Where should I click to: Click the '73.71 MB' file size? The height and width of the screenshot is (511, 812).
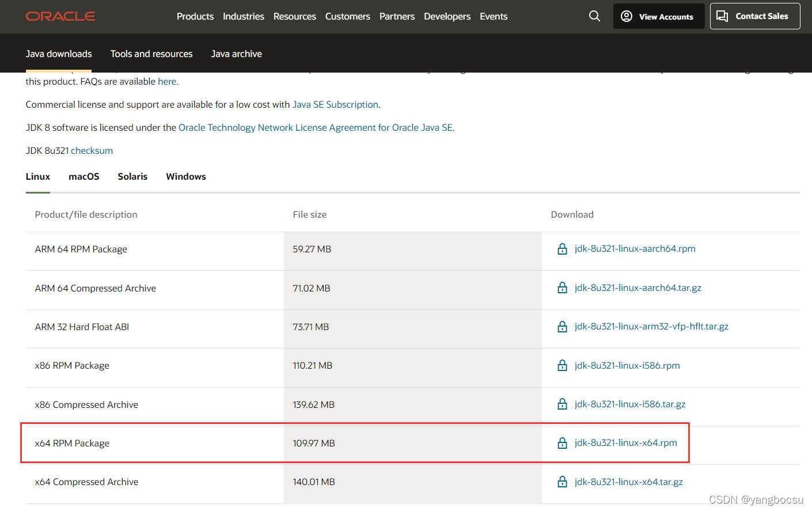point(311,327)
